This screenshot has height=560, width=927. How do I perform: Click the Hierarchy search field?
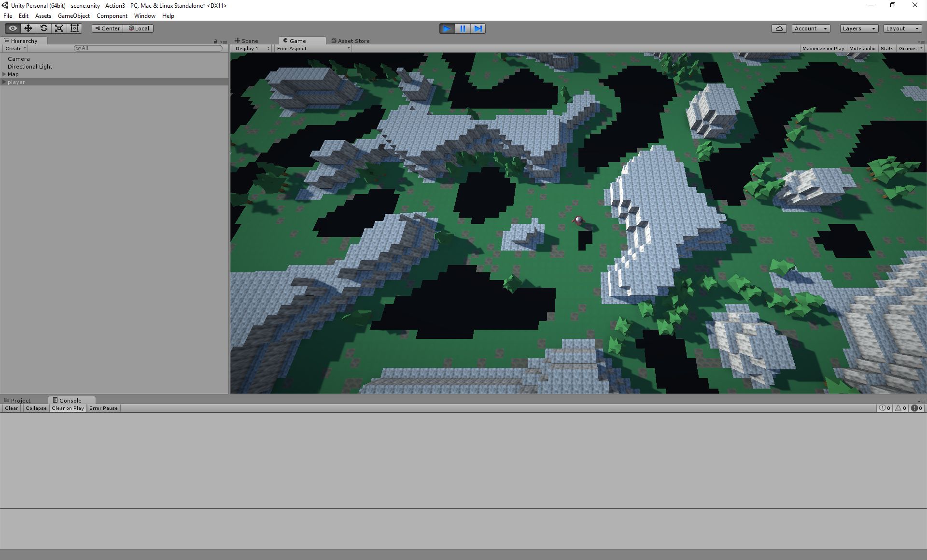(x=150, y=48)
